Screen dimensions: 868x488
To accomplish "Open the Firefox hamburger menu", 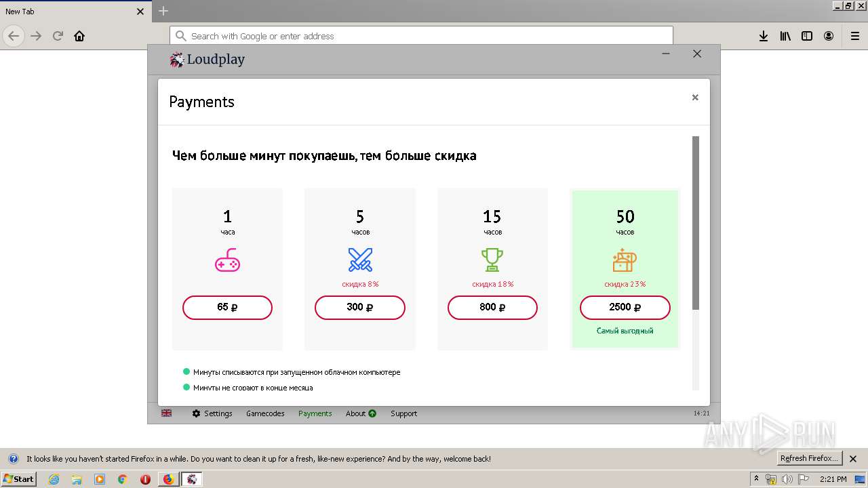I will click(855, 36).
